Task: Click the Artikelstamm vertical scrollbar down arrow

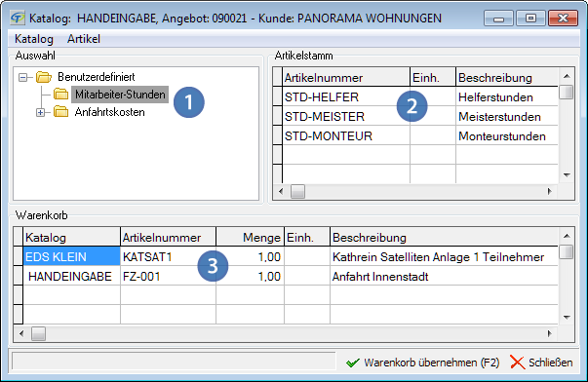Action: 567,175
